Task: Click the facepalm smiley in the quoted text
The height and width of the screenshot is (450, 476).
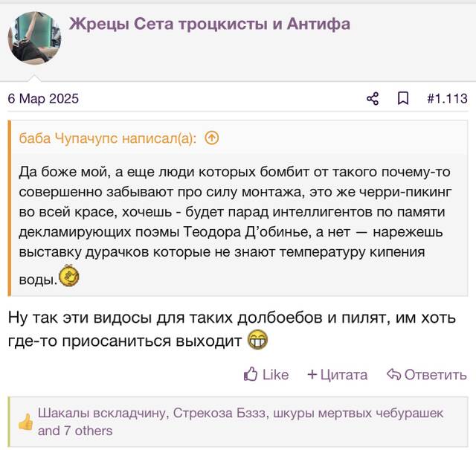Action: click(69, 276)
